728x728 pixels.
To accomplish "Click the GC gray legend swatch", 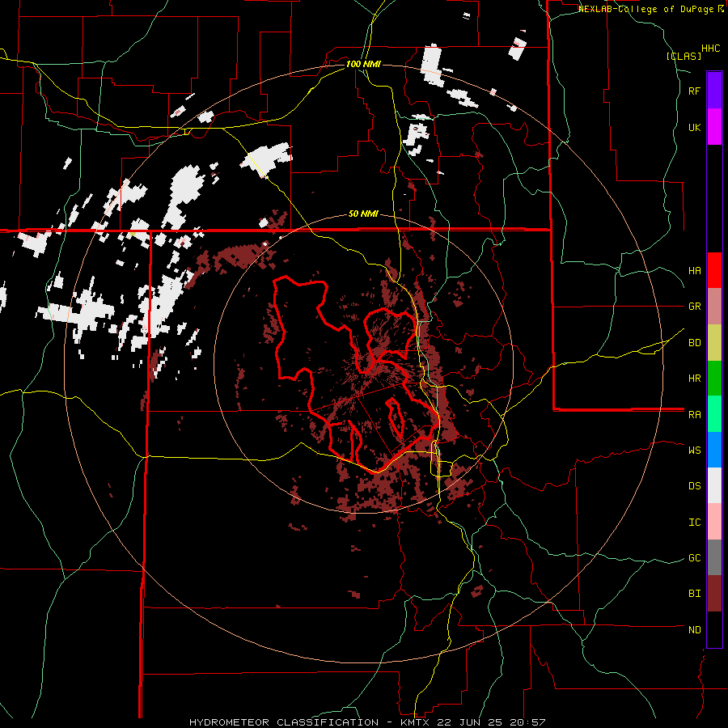I will (x=714, y=557).
